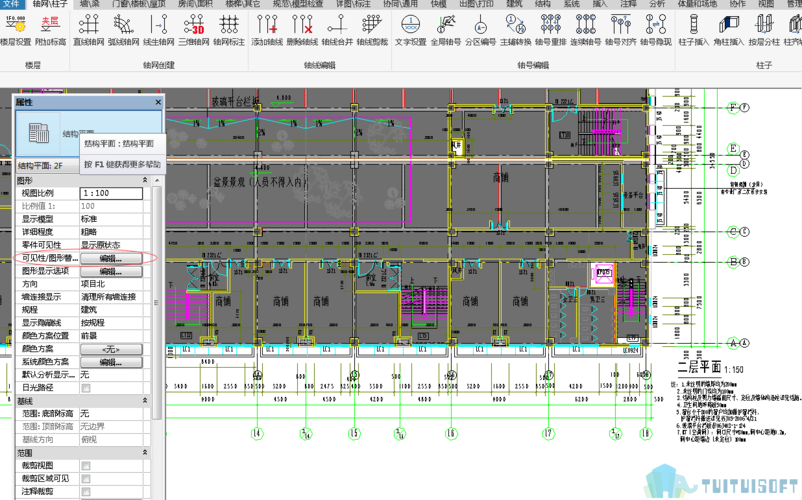Open the 注释 ribbon tab
This screenshot has width=802, height=500.
coord(628,4)
